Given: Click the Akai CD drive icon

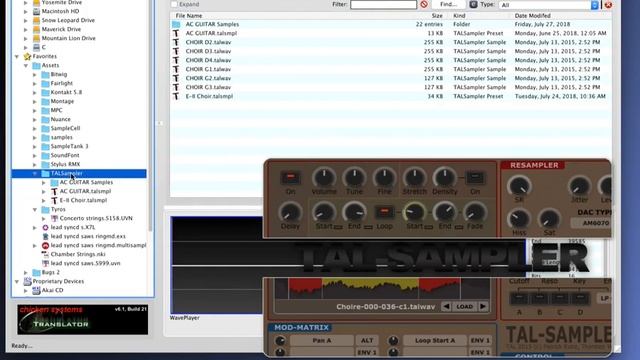Looking at the screenshot, I should (36, 290).
